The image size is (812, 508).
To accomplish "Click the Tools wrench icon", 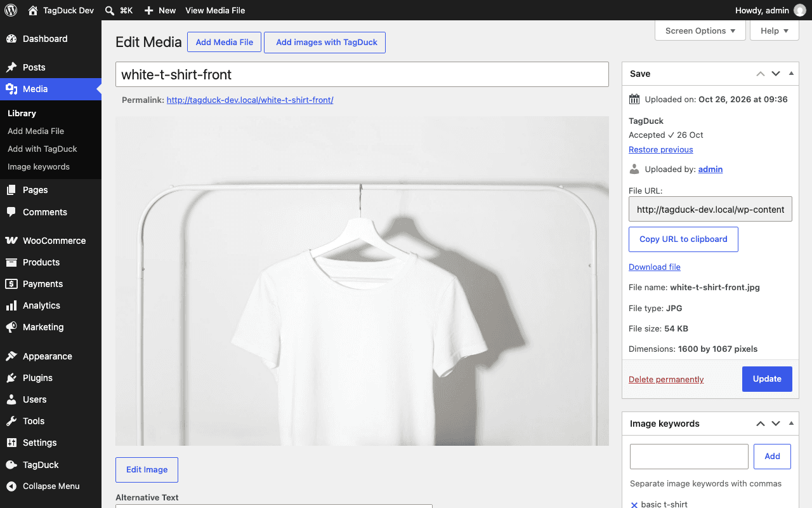I will coord(11,421).
